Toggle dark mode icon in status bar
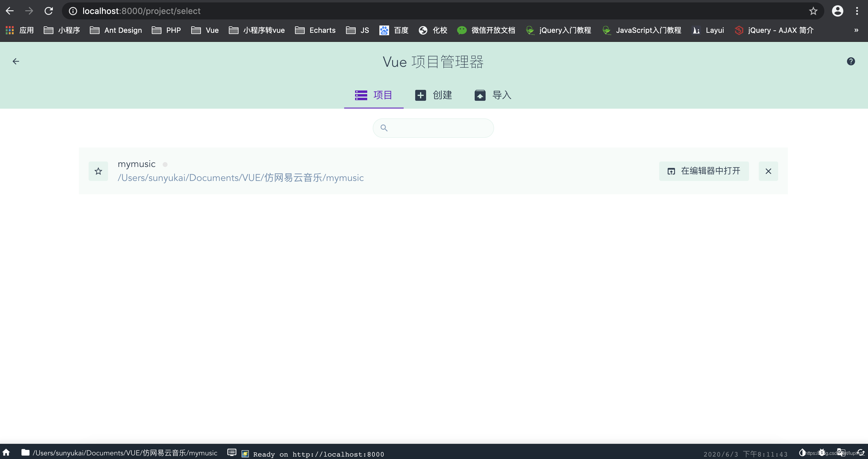Viewport: 868px width, 459px height. [x=802, y=452]
